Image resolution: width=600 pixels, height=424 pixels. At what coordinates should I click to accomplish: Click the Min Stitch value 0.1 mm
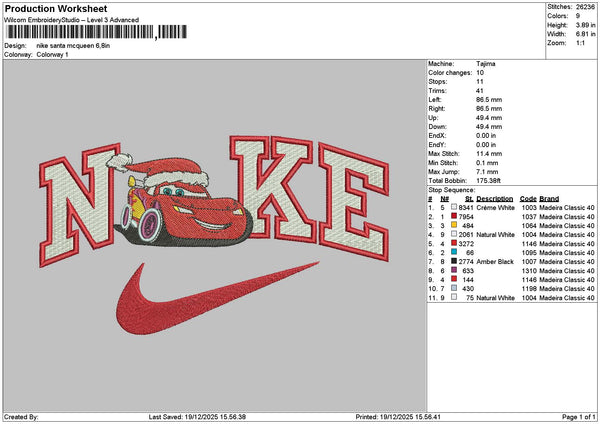[487, 163]
